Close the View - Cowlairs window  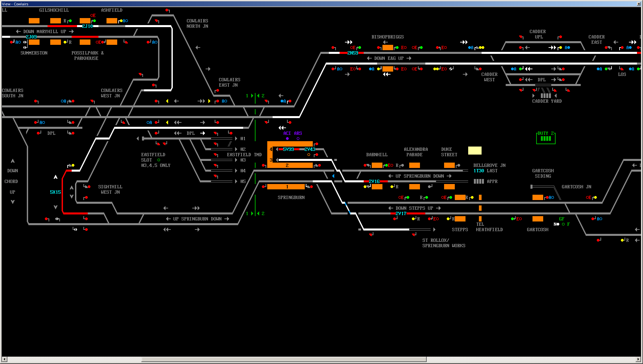[638, 4]
